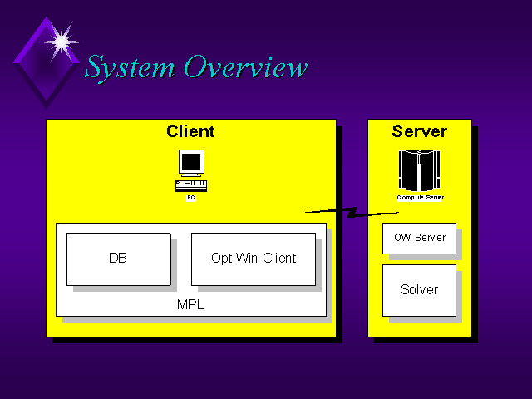The height and width of the screenshot is (399, 532).
Task: Click the white MPL container between DB and OptiWin
Action: tap(181, 259)
